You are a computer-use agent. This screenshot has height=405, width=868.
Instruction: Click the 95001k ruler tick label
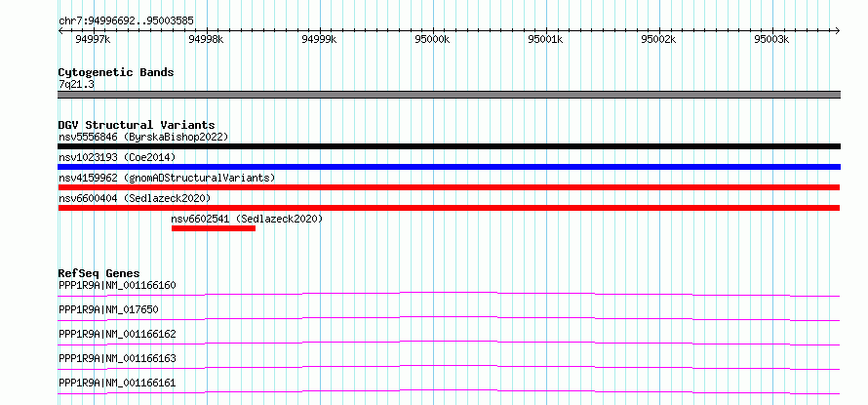[545, 40]
